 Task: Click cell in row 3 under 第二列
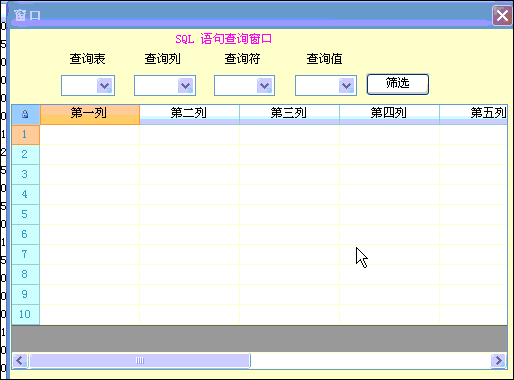[x=189, y=175]
